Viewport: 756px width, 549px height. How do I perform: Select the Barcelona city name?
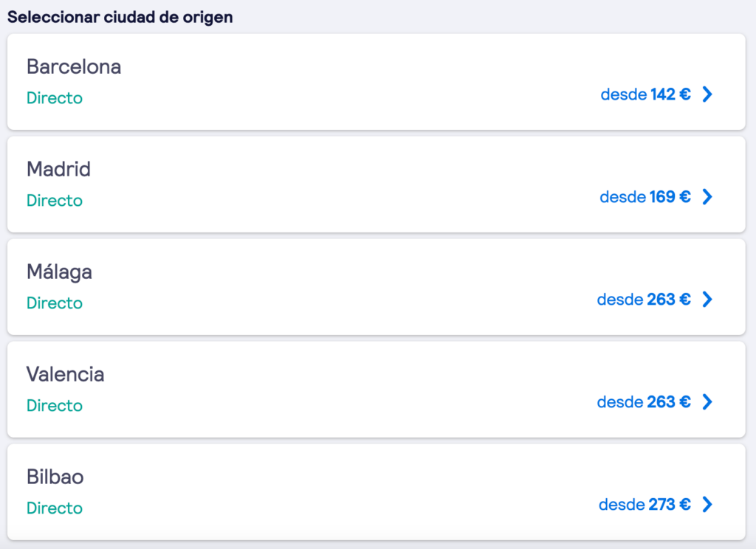click(74, 66)
